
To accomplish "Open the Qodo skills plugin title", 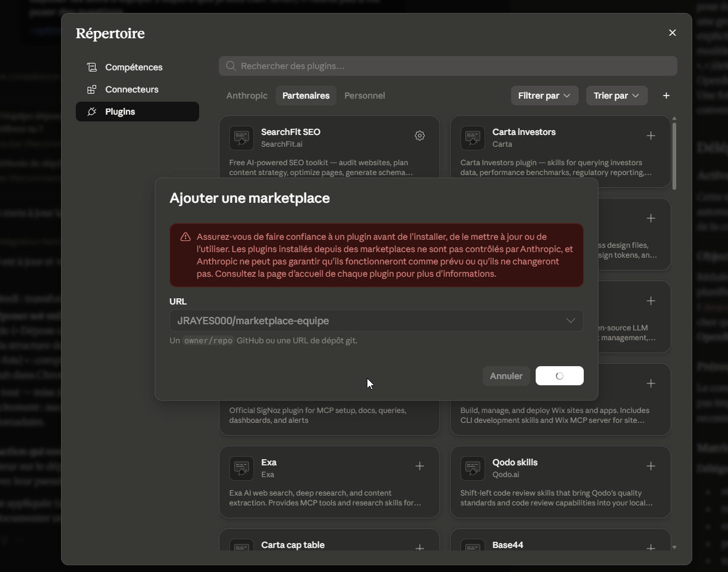I will pyautogui.click(x=515, y=462).
